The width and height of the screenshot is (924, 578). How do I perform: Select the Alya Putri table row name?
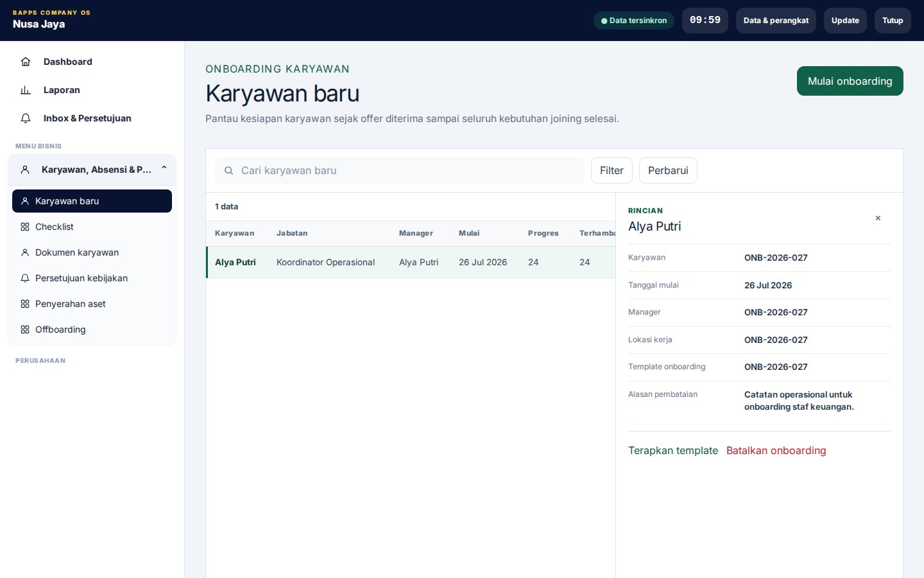tap(235, 263)
